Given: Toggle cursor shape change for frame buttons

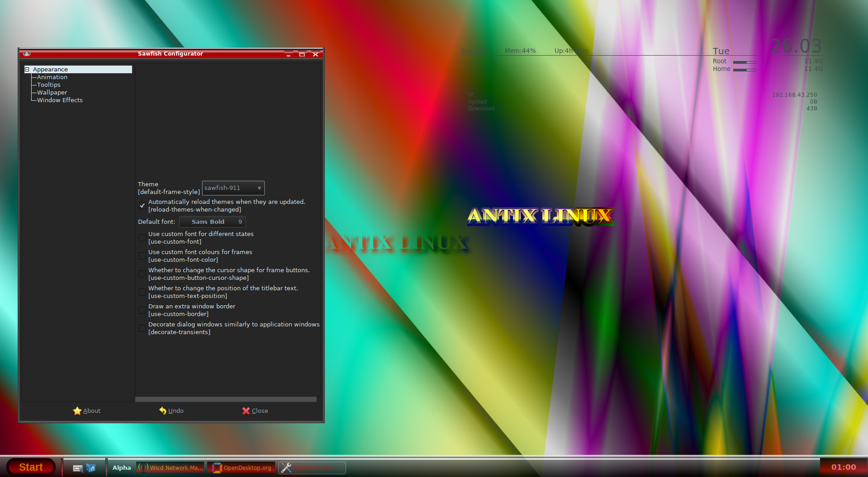Looking at the screenshot, I should point(142,274).
